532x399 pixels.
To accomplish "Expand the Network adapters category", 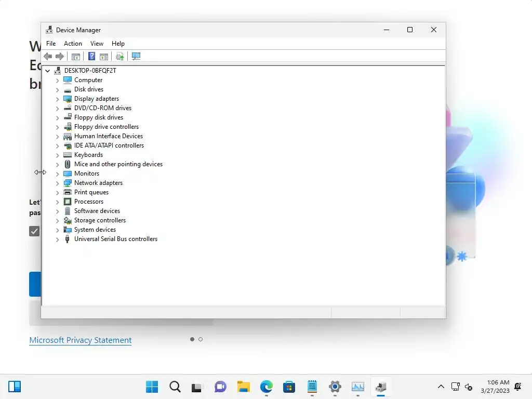I will pos(57,183).
